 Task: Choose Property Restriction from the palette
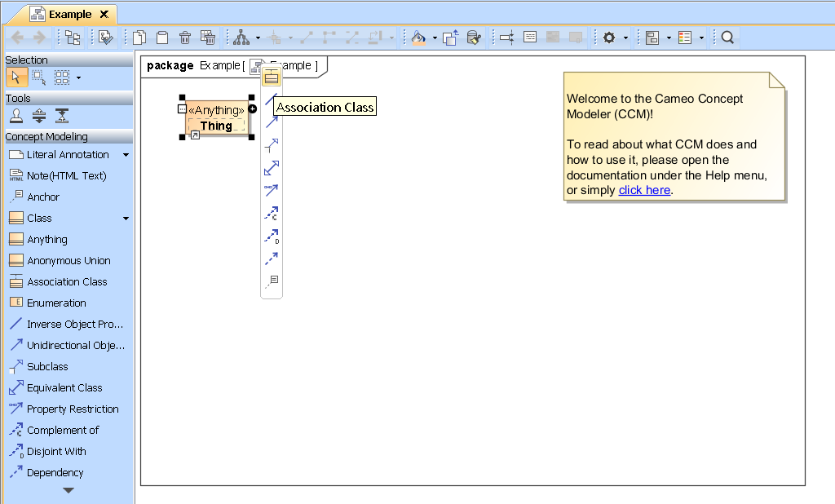tap(72, 409)
